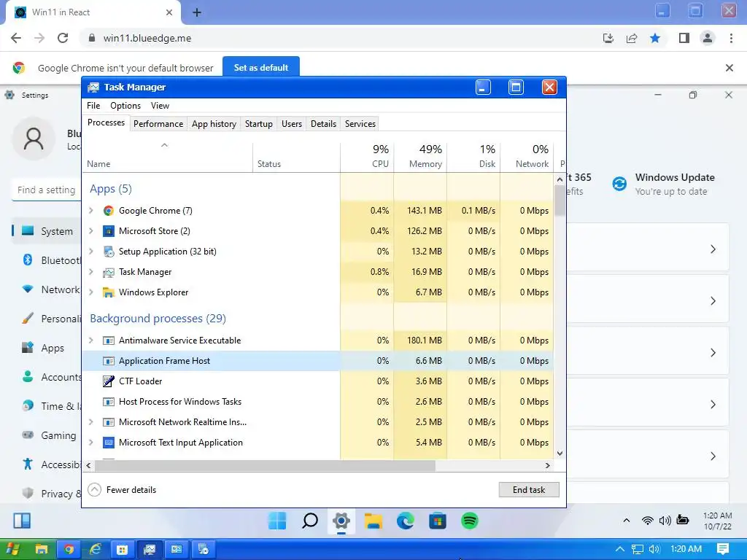Click the Wi-Fi icon in the Win11 tray

tap(647, 521)
